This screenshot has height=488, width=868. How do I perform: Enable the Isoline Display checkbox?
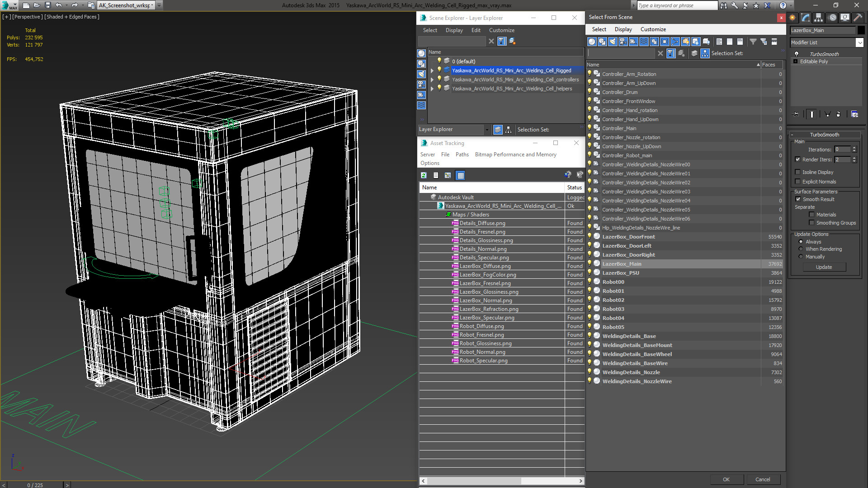coord(797,172)
